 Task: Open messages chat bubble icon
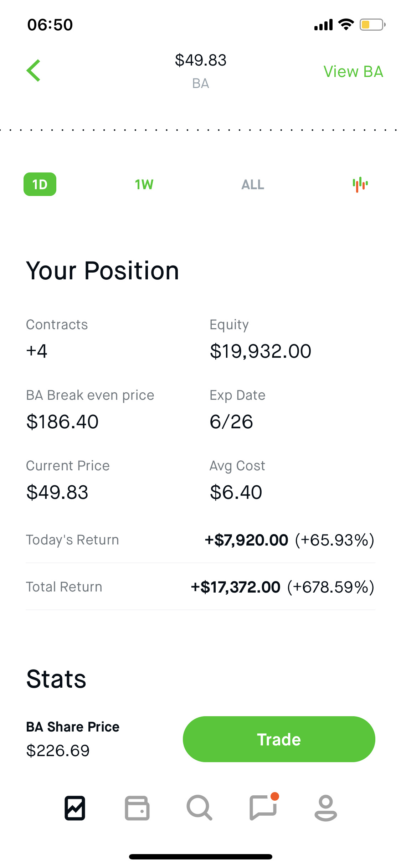point(264,807)
